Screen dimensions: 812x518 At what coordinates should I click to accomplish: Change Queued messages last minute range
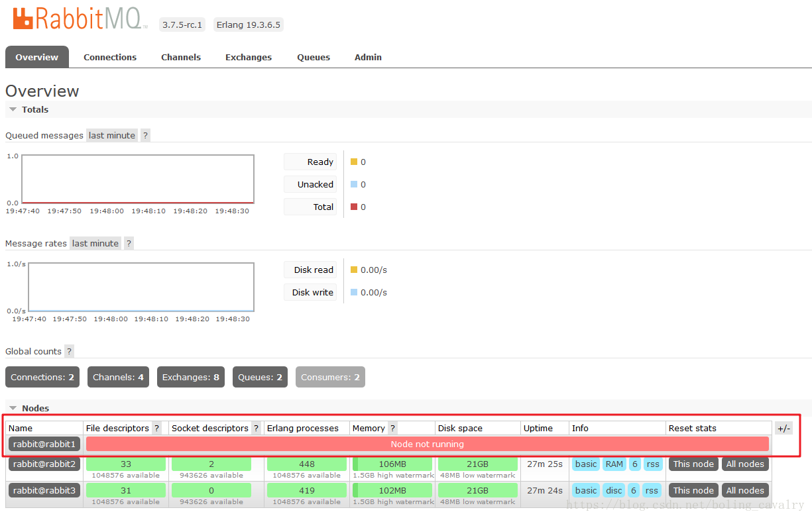tap(112, 135)
